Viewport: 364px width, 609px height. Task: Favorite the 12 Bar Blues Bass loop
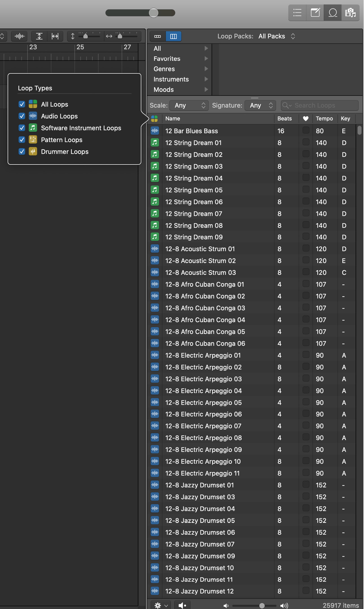pyautogui.click(x=306, y=130)
